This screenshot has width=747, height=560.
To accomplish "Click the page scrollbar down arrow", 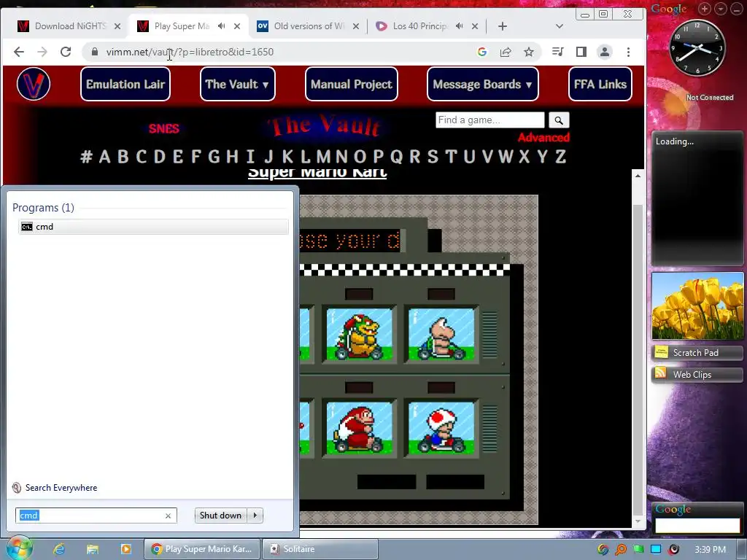I will point(638,521).
